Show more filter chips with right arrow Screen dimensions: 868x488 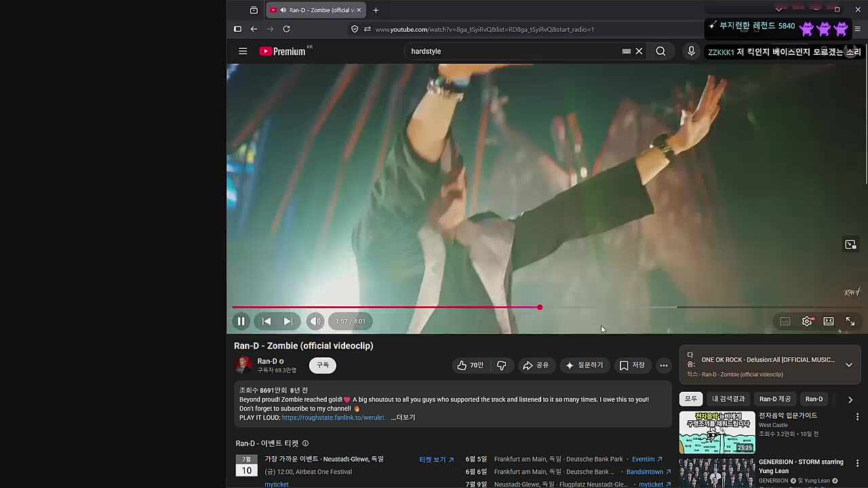(850, 399)
